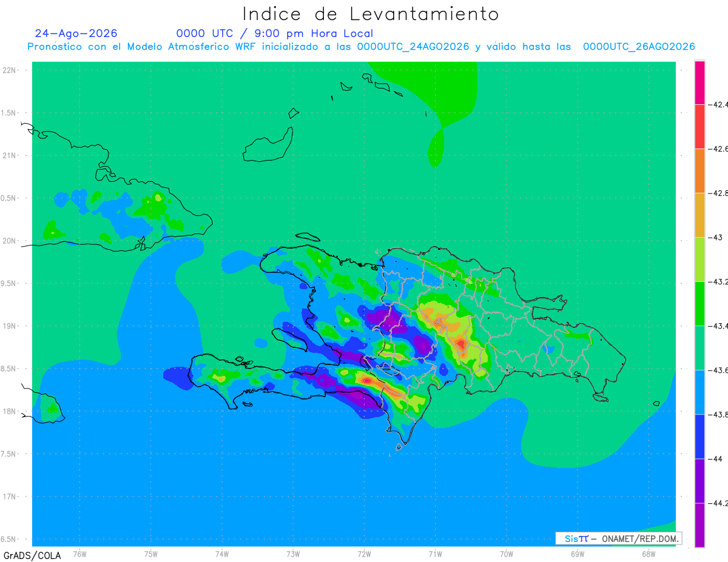728x562 pixels.
Task: Click the 19N latitude label
Action: point(10,326)
